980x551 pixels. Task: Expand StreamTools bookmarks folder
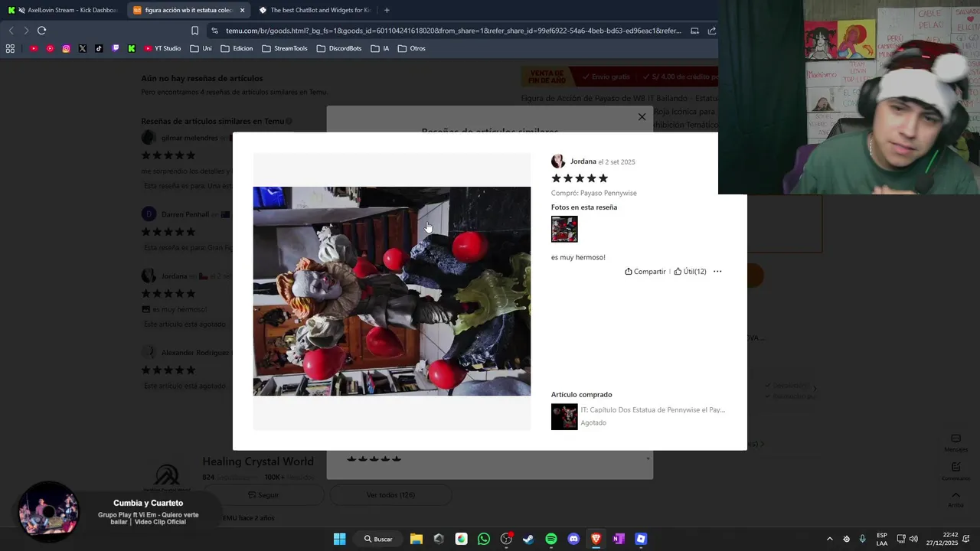coord(284,48)
